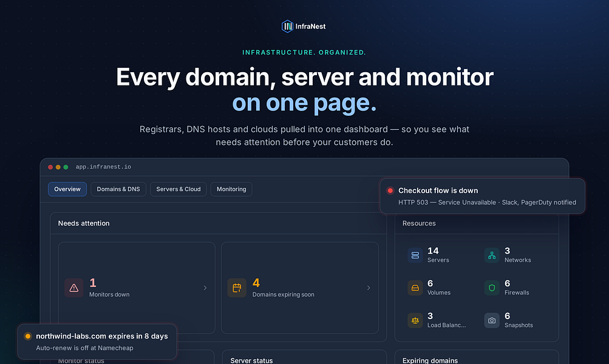Screen dimensions: 609x364
Task: Click the 'on one page.' headline text
Action: click(304, 103)
